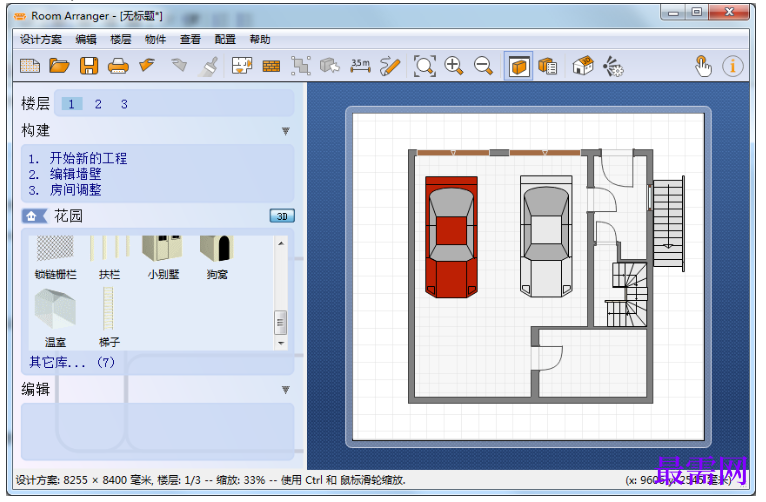Screen dimensions: 766x502
Task: Toggle the highlighted object box view button
Action: [518, 66]
